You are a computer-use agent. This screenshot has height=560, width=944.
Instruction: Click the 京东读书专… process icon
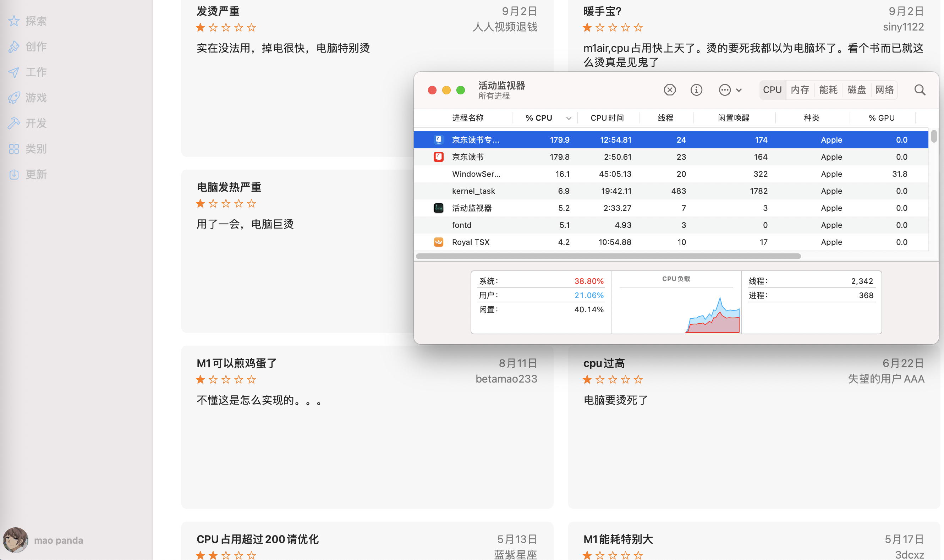[438, 140]
